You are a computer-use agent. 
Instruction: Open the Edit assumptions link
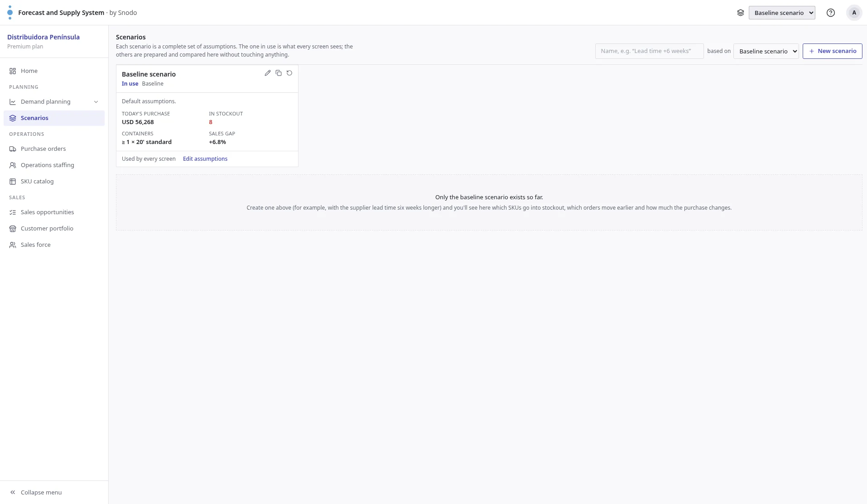(205, 159)
